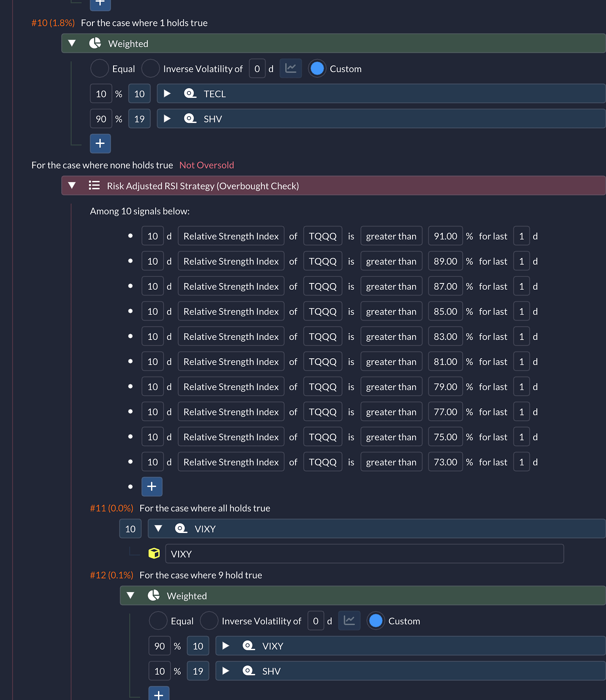Edit the 85.00 threshold value
This screenshot has width=606, height=700.
[x=445, y=311]
